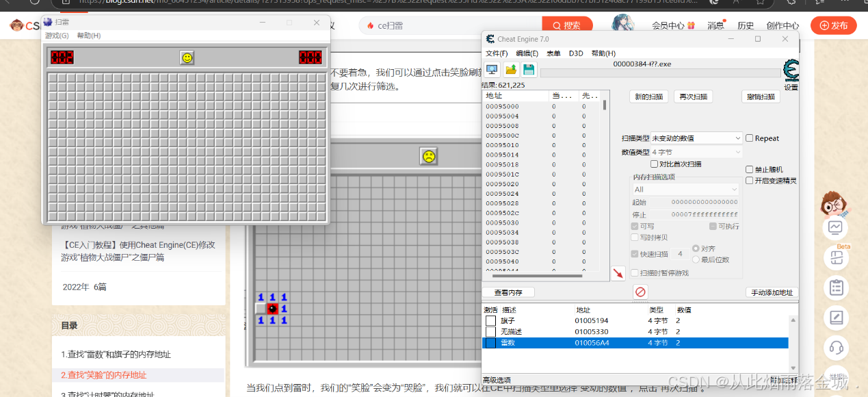Clear address list with red prohibition icon
This screenshot has width=868, height=397.
click(640, 292)
